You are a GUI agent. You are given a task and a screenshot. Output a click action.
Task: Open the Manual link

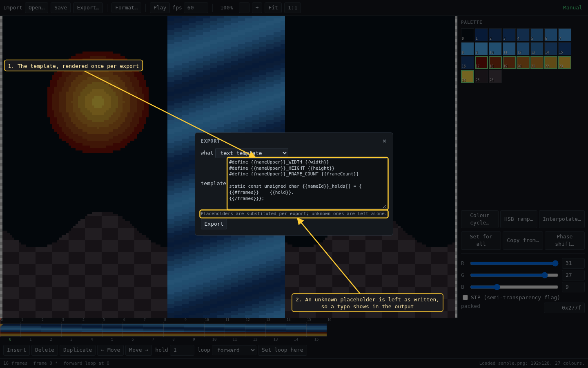[572, 8]
